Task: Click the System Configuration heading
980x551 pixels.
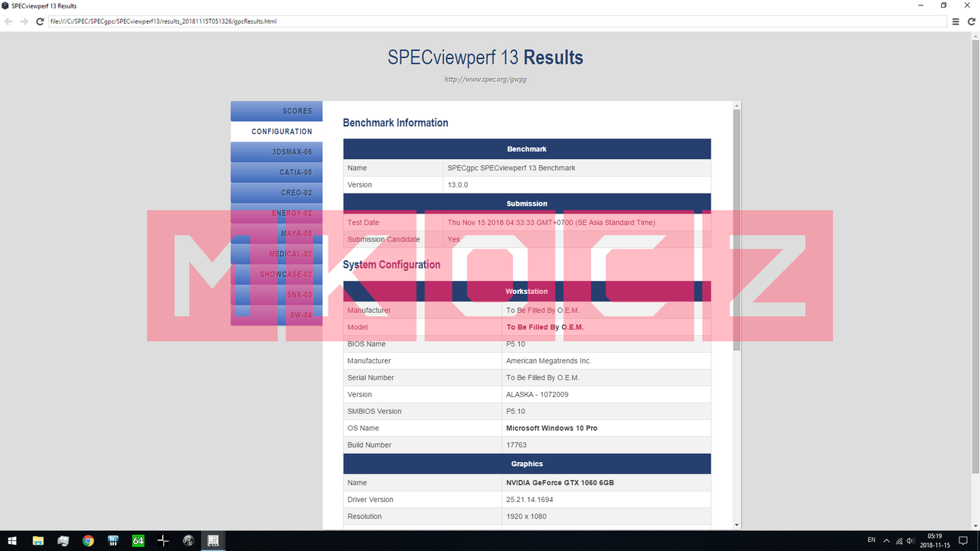Action: coord(391,265)
